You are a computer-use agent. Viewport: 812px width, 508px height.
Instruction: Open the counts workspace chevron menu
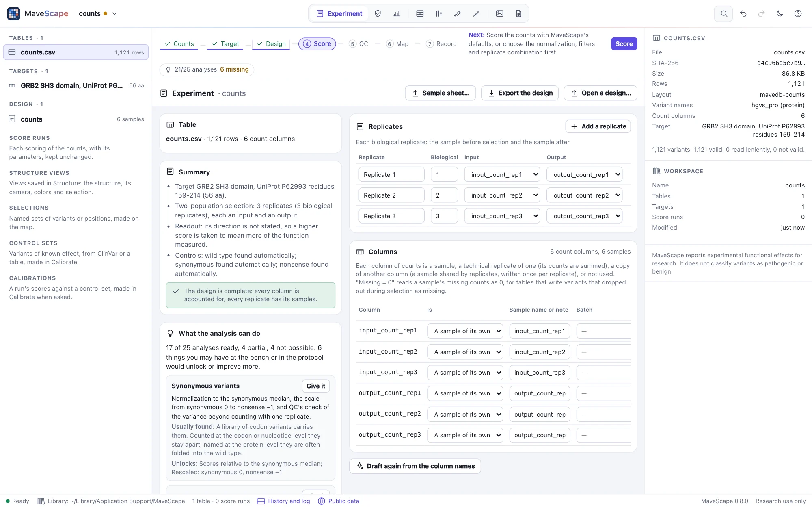click(x=114, y=13)
